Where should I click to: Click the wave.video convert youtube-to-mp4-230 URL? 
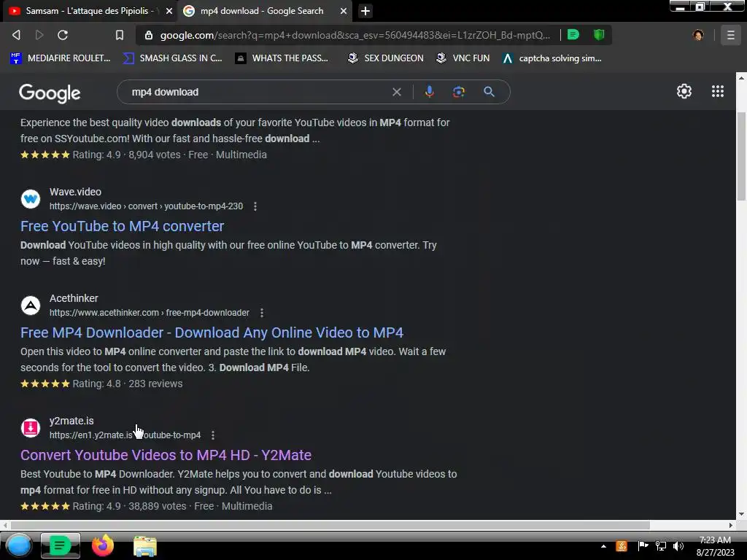click(x=146, y=206)
